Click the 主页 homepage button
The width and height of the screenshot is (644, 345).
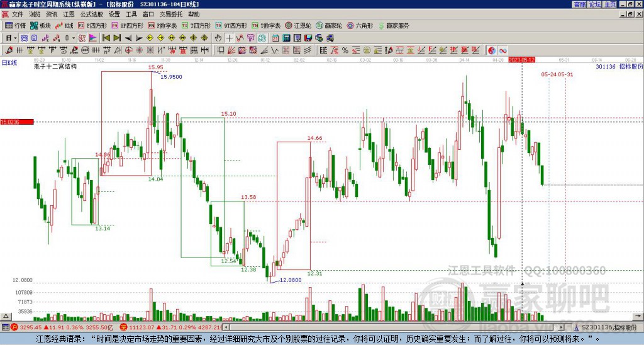pos(610,4)
